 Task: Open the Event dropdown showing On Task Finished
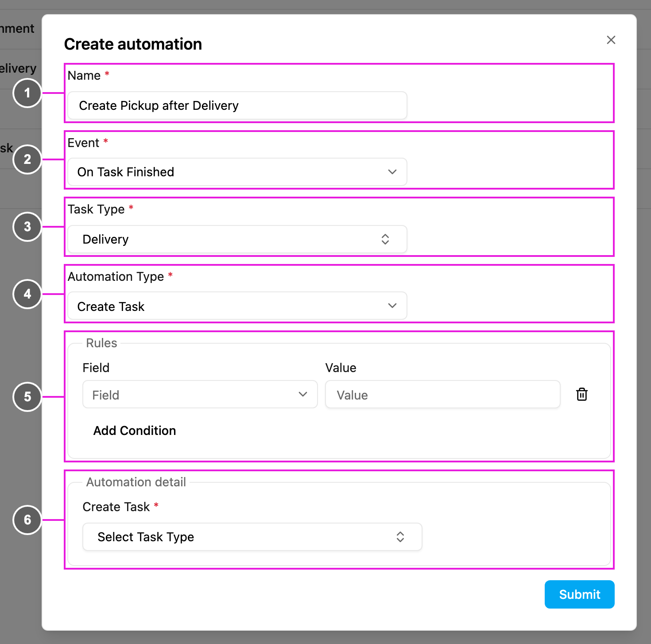237,172
